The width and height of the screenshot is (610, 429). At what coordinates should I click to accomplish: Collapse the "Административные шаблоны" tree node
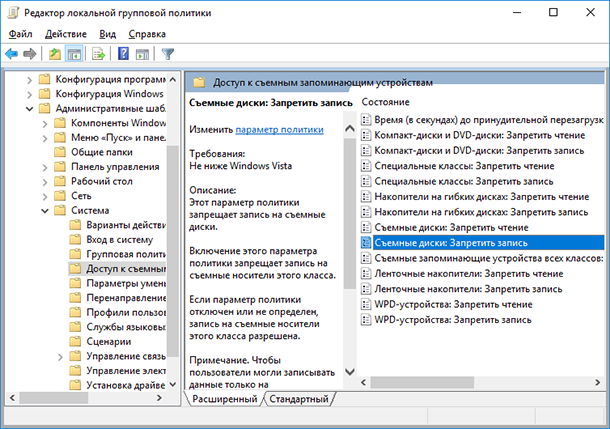click(x=30, y=109)
